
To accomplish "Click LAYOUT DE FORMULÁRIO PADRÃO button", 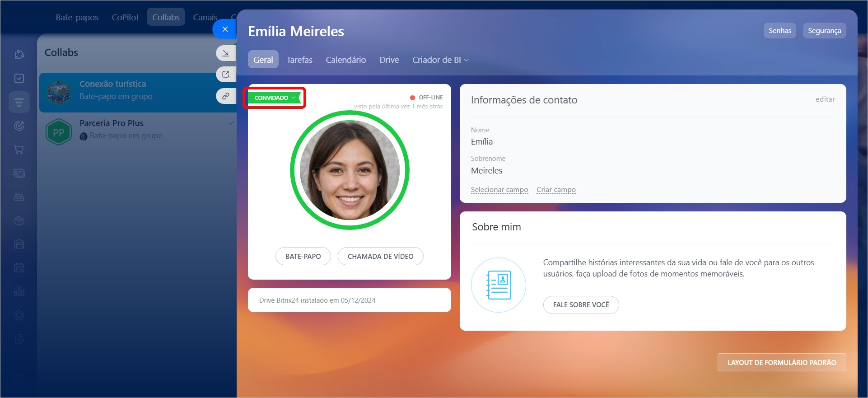I will click(782, 362).
